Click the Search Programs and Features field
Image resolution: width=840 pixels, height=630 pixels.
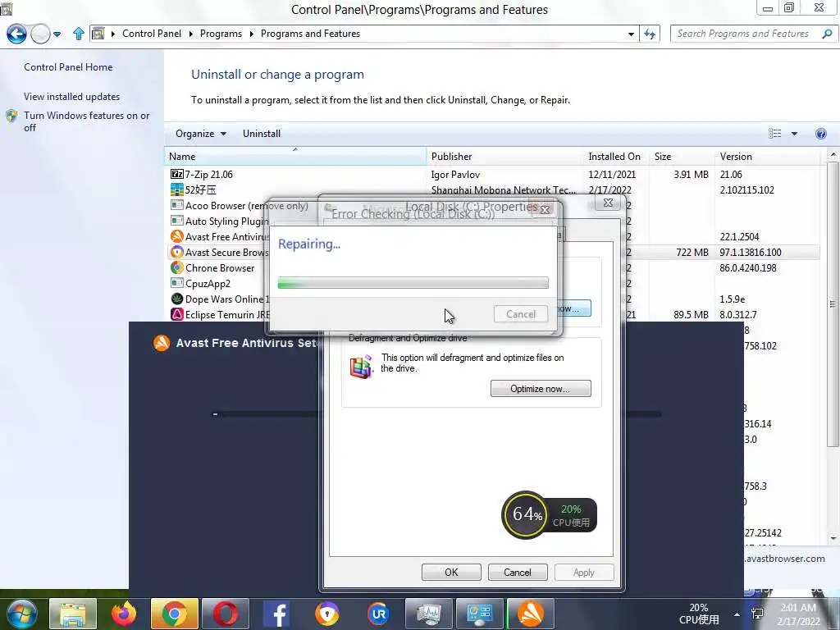[745, 34]
